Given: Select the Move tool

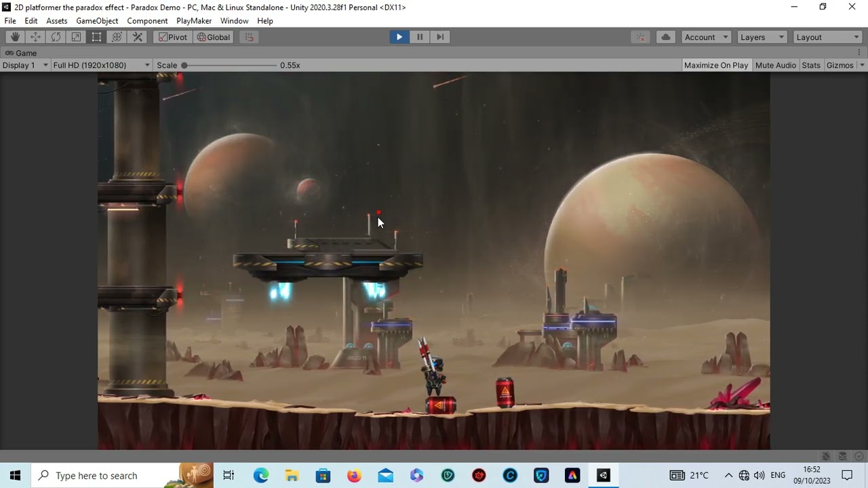Looking at the screenshot, I should (35, 37).
